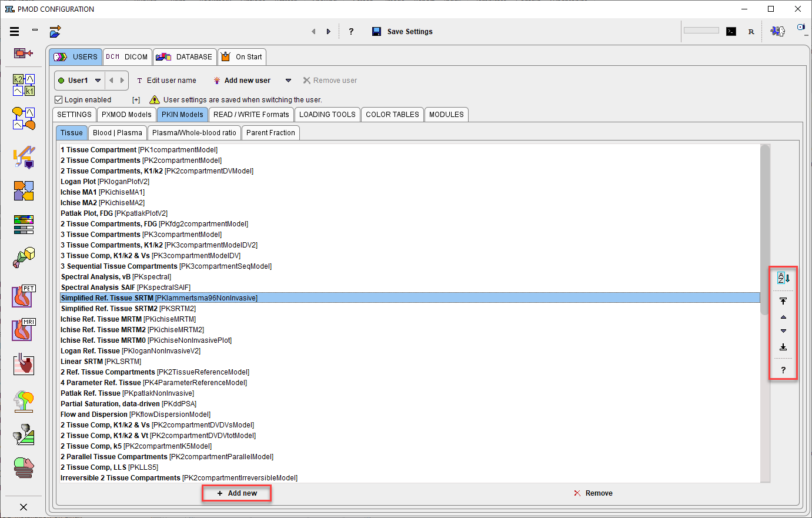Launch the R statistics icon

(751, 32)
